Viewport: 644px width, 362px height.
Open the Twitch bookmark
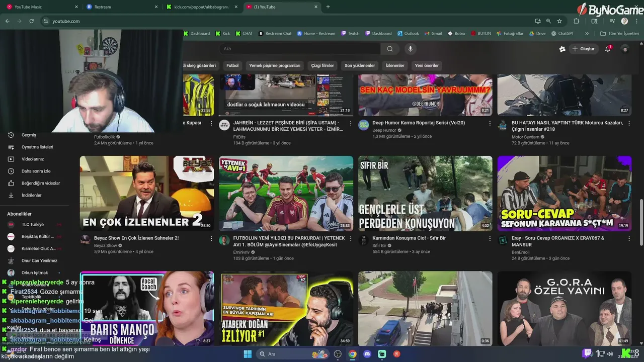point(350,34)
